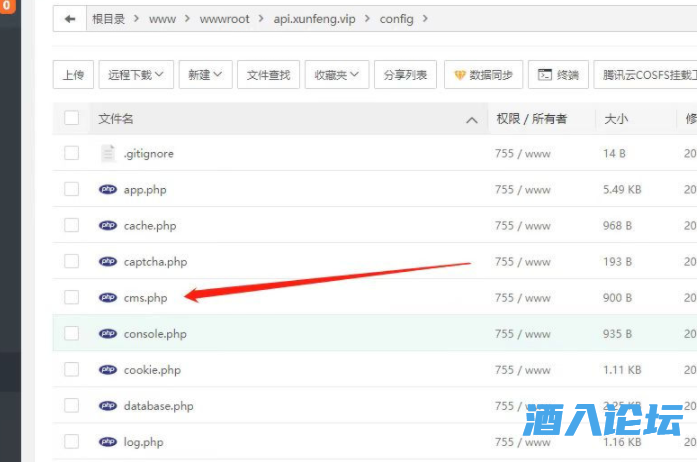The height and width of the screenshot is (462, 697).
Task: Click the php icon beside console.php
Action: point(108,333)
